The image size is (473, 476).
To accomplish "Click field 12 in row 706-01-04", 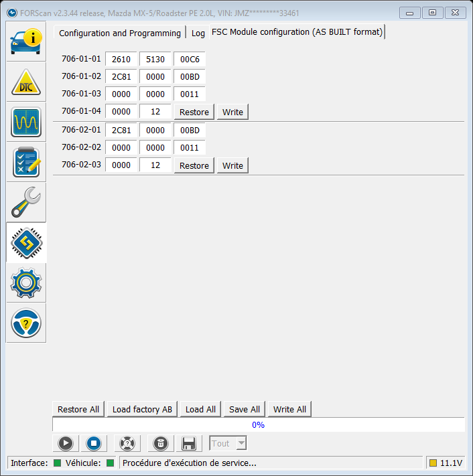I will [155, 111].
